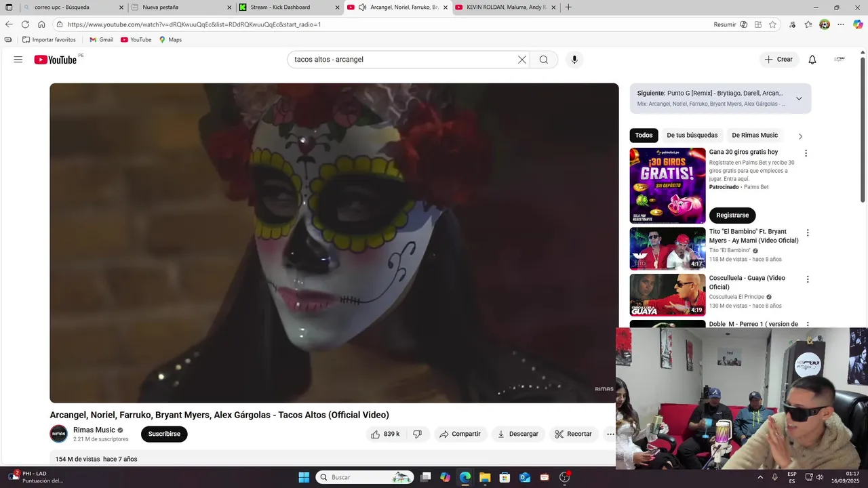Switch to the KEVIN ROLDAN, Maluma tab
868x488 pixels.
(505, 7)
